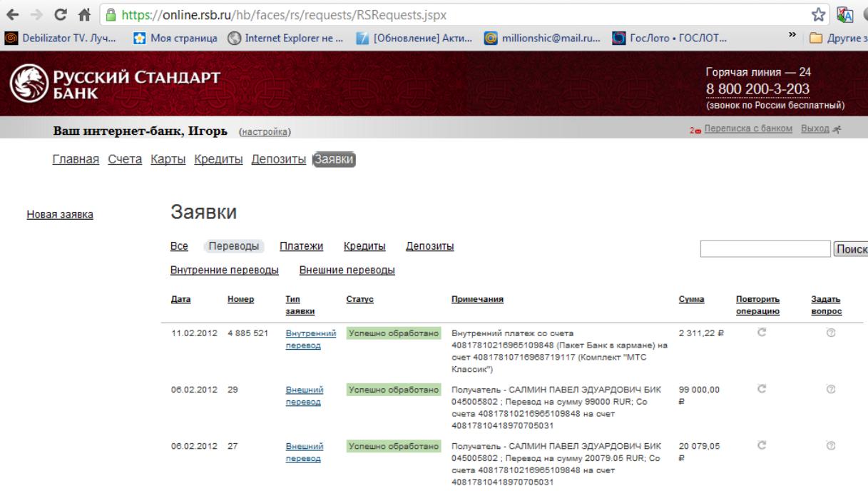This screenshot has height=491, width=868.
Task: Ask question about 20 079,05 transfer
Action: point(830,445)
